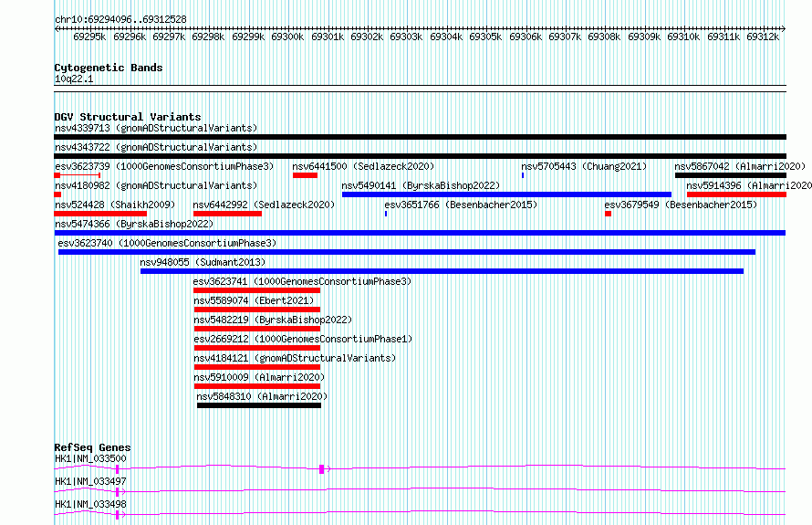Open the nsv6441500 (Sedlazeck2020) variant label
The width and height of the screenshot is (812, 525).
point(363,166)
